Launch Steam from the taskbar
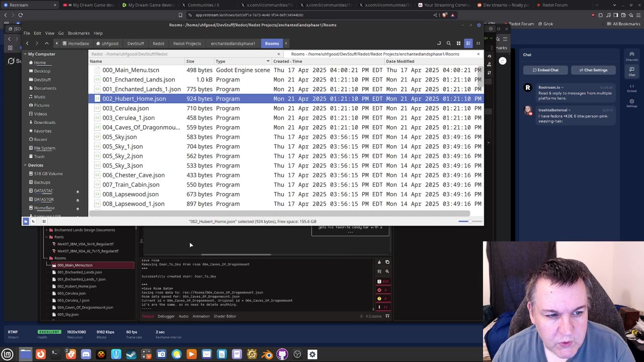This screenshot has width=644, height=362. [131, 354]
